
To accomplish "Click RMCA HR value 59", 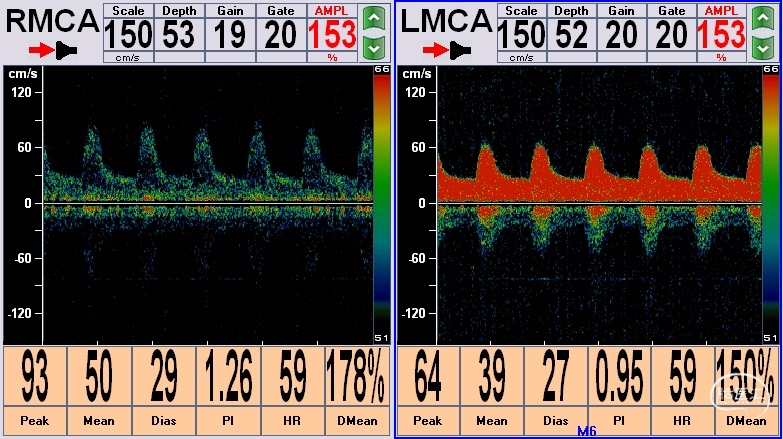I will pos(293,377).
